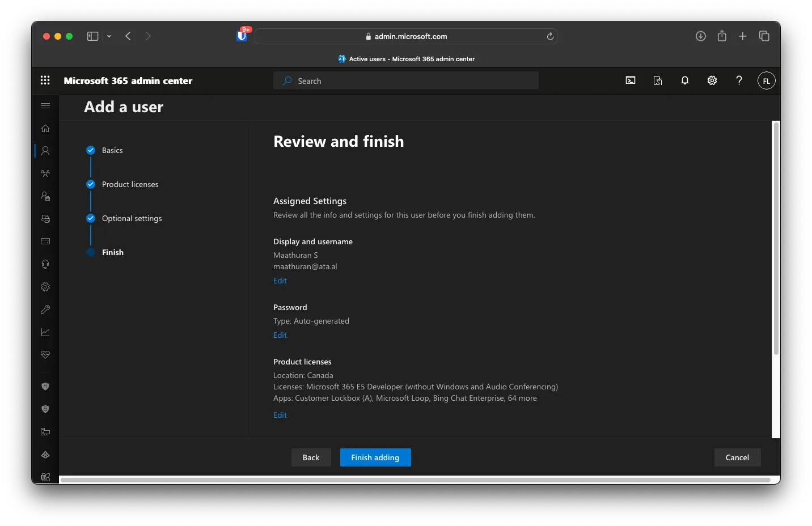This screenshot has height=526, width=812.
Task: Reload the page in Safari
Action: click(x=549, y=36)
